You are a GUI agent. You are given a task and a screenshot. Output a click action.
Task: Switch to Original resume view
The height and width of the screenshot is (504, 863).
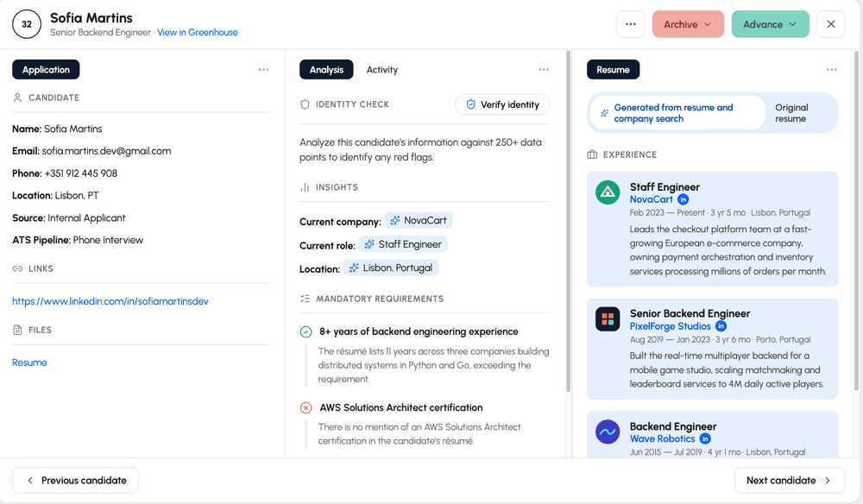(791, 113)
